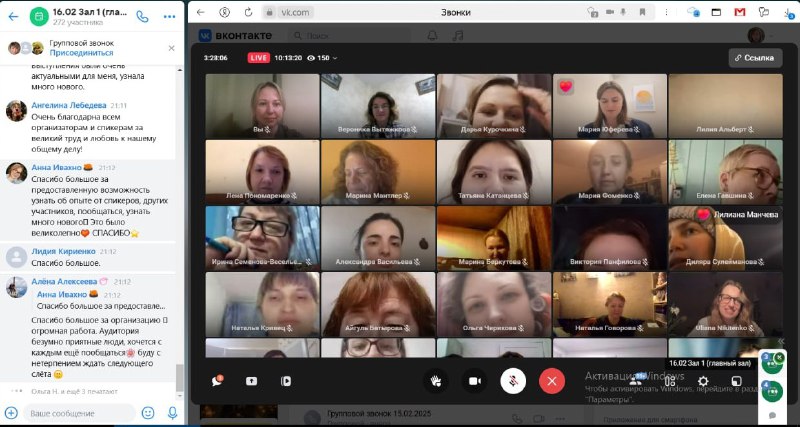The height and width of the screenshot is (427, 800).
Task: Open call chat icon with badge
Action: [217, 381]
